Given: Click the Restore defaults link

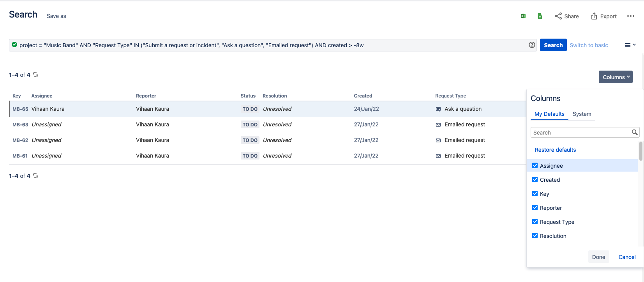Looking at the screenshot, I should (555, 150).
